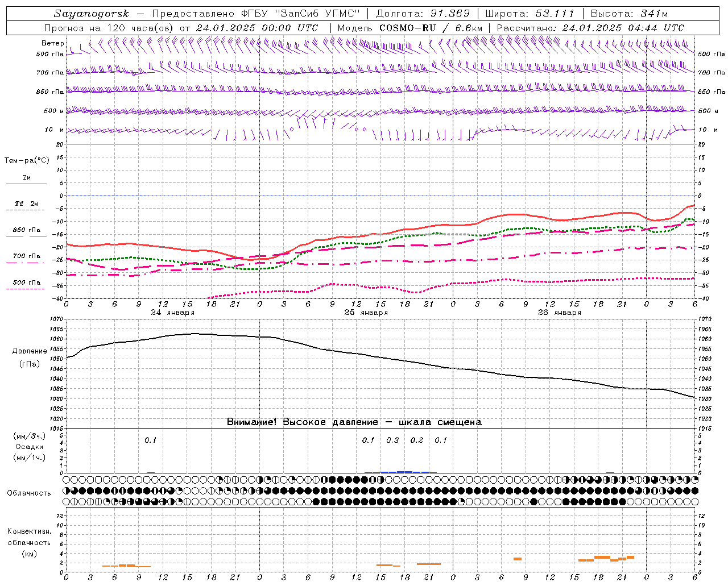This screenshot has width=728, height=582.
Task: Click the '(км)' convective height unit label
Action: pyautogui.click(x=29, y=554)
